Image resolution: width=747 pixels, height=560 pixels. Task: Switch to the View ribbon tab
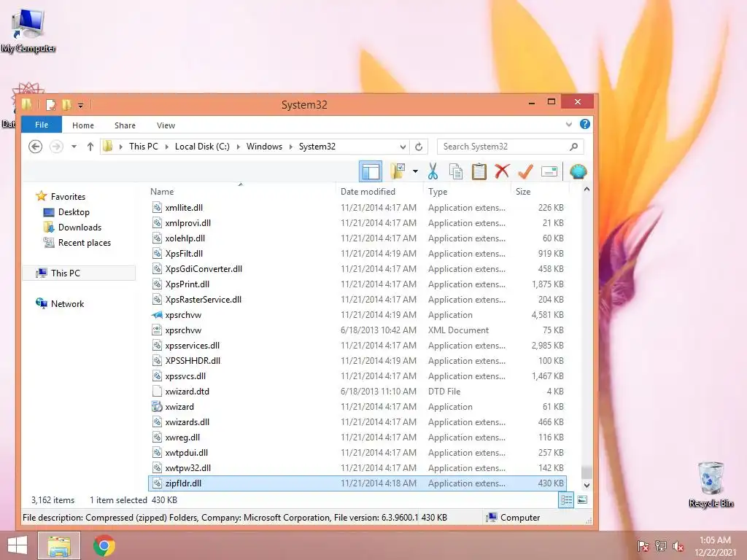[x=166, y=125]
